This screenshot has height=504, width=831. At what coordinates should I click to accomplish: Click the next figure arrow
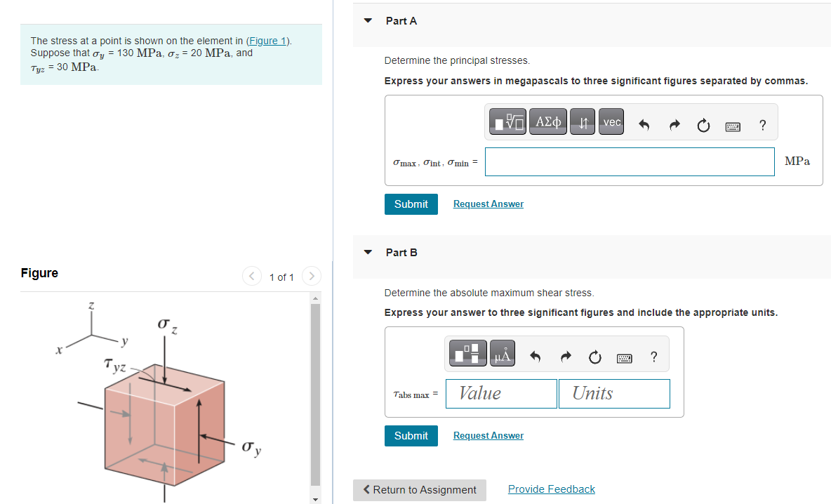point(311,277)
